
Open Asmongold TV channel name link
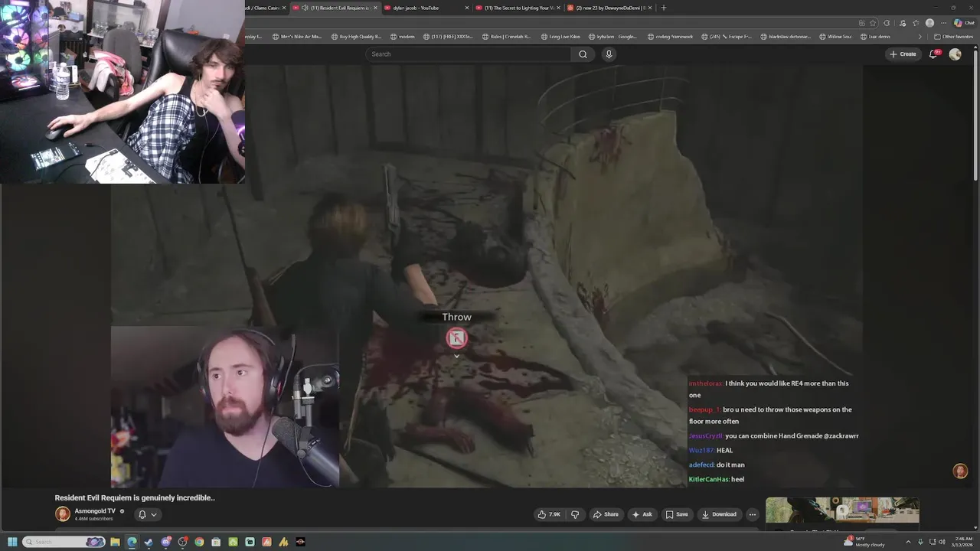coord(95,511)
